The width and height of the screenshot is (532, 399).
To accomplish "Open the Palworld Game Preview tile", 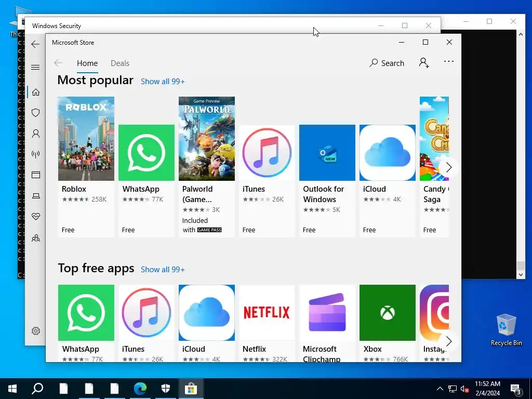I will click(x=207, y=166).
